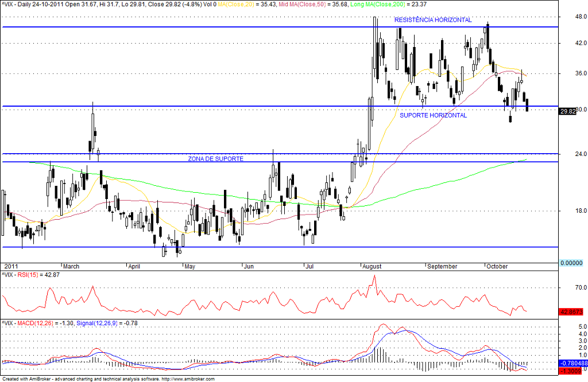Click the 42.0 price axis label
This screenshot has height=382, width=588.
pyautogui.click(x=581, y=44)
